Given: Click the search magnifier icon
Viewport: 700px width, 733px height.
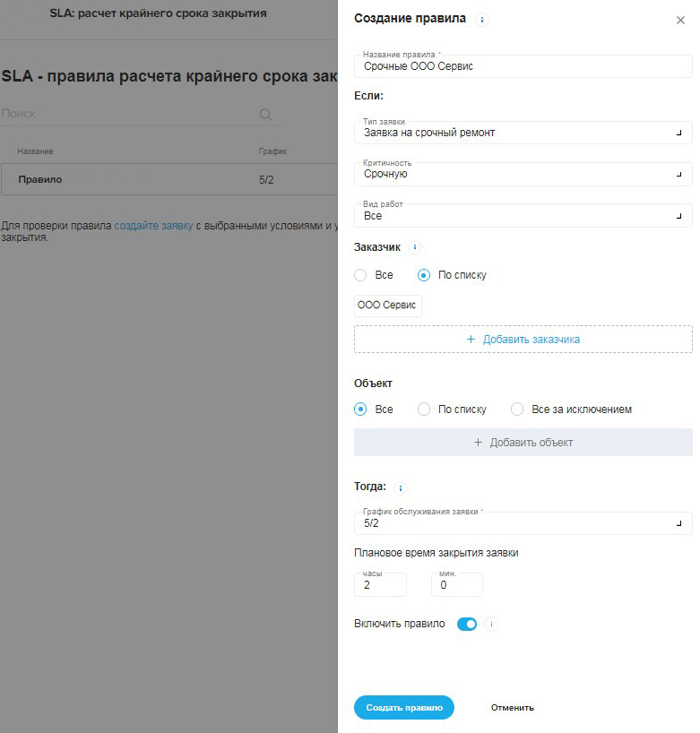Looking at the screenshot, I should tap(265, 114).
